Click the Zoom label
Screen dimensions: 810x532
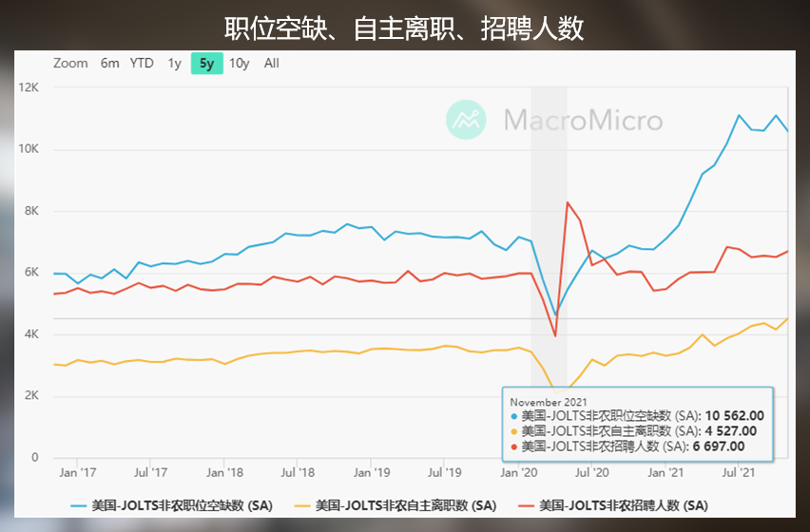click(70, 64)
